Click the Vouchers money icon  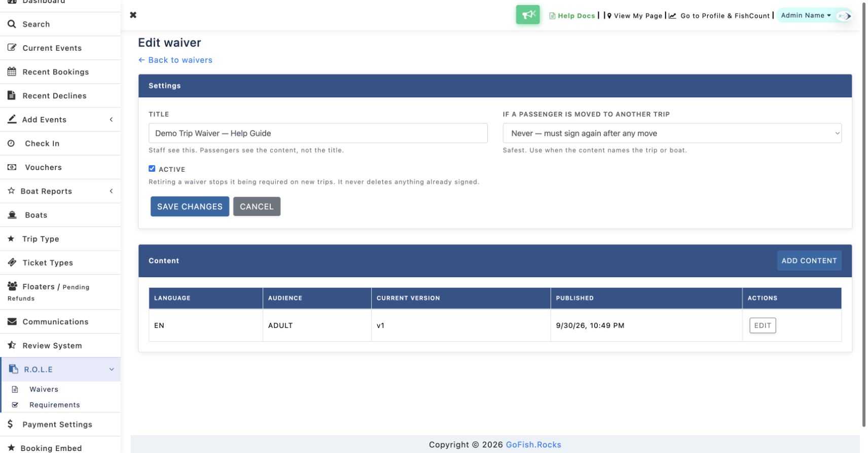point(12,167)
